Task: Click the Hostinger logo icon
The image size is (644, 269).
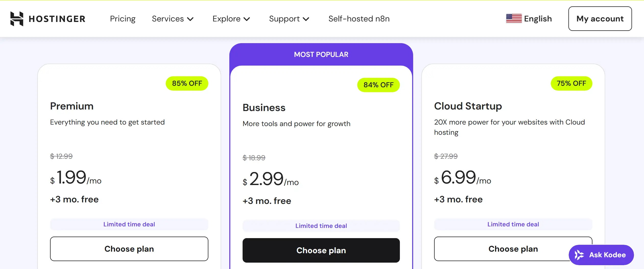Action: tap(17, 19)
